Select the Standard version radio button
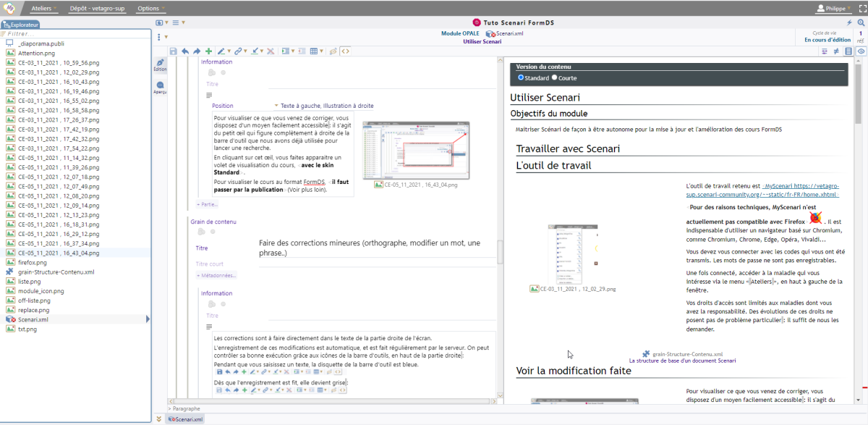 tap(521, 77)
